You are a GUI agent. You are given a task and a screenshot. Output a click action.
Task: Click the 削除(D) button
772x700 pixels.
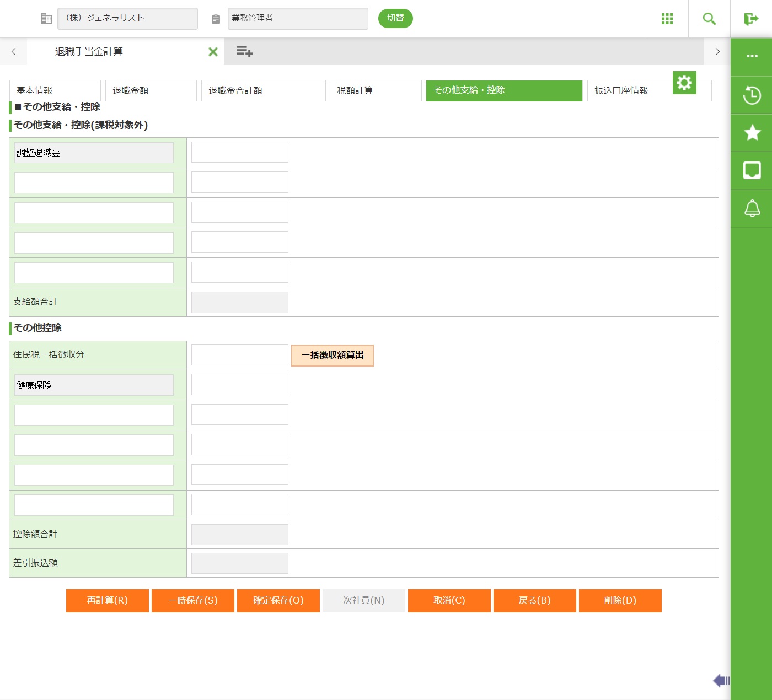620,601
